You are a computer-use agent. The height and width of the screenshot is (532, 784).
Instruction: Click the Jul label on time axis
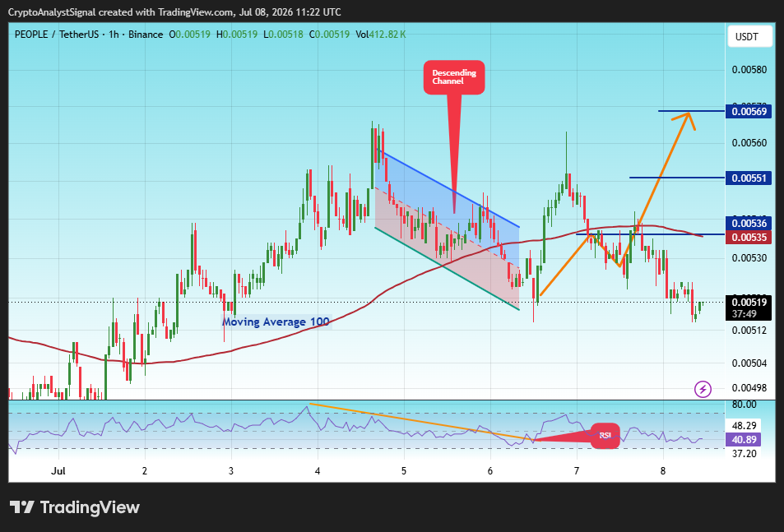point(58,470)
